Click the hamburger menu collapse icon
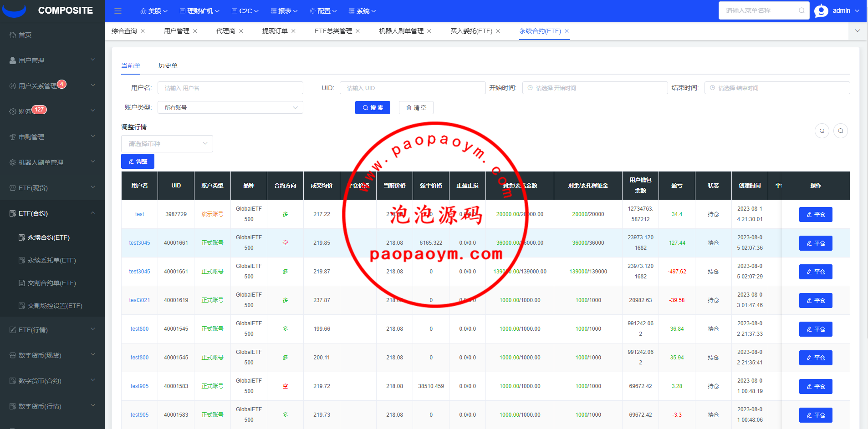Viewport: 868px width, 429px height. (x=118, y=11)
